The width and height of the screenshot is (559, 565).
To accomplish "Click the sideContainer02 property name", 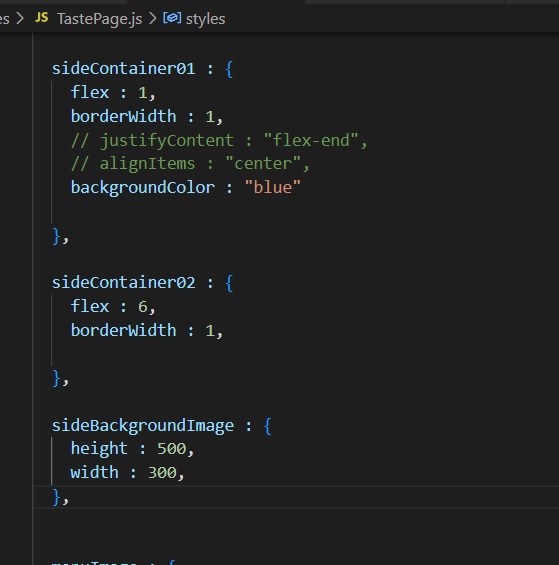I will [124, 282].
